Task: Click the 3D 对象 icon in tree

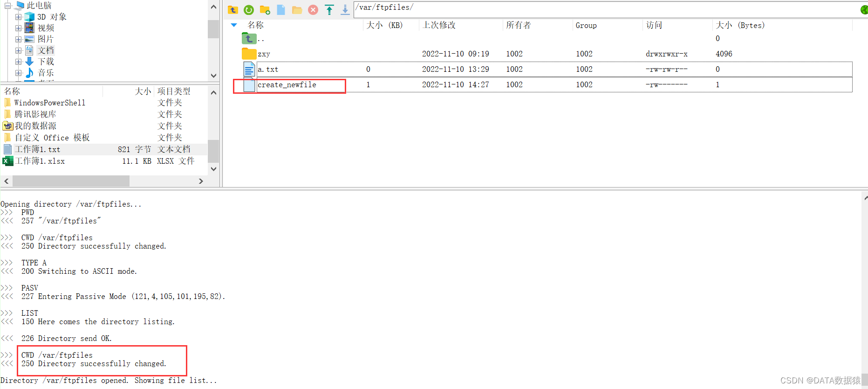Action: 29,17
